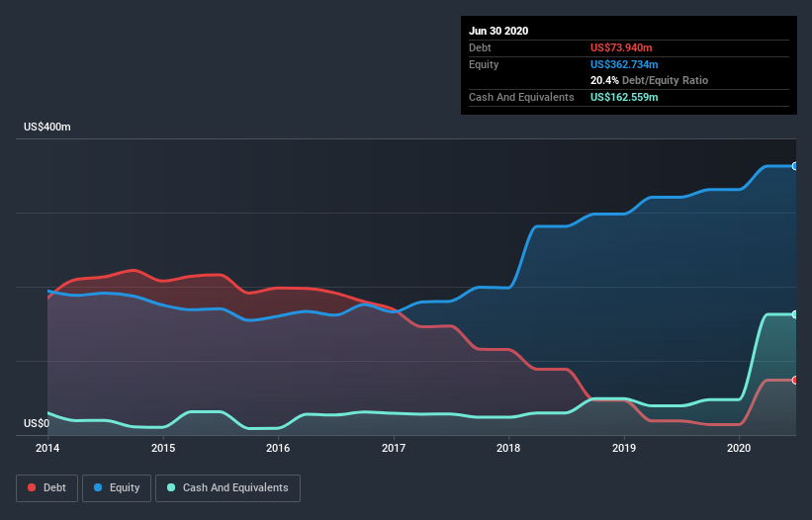Click the US$400m y-axis label
The width and height of the screenshot is (812, 520).
(x=47, y=128)
